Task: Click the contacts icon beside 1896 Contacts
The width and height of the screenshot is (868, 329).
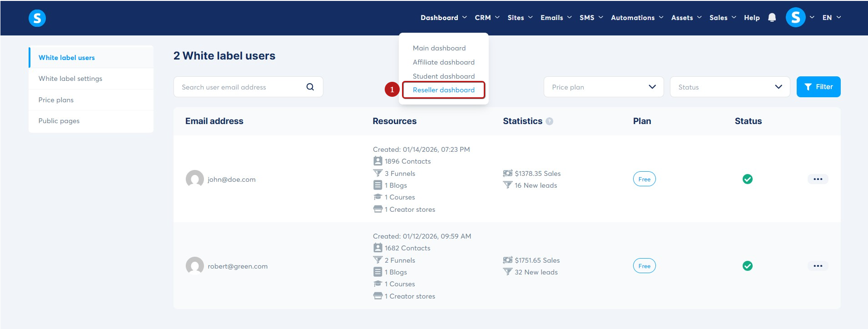Action: click(x=378, y=161)
